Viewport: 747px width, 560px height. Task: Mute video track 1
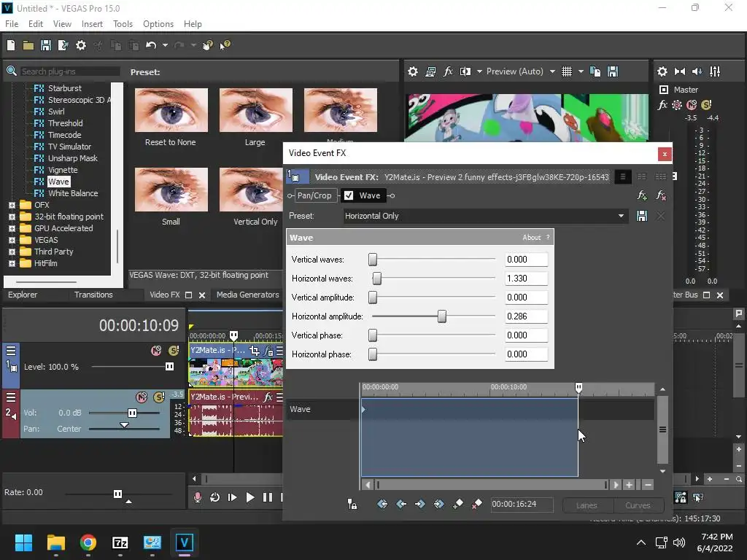click(x=156, y=351)
